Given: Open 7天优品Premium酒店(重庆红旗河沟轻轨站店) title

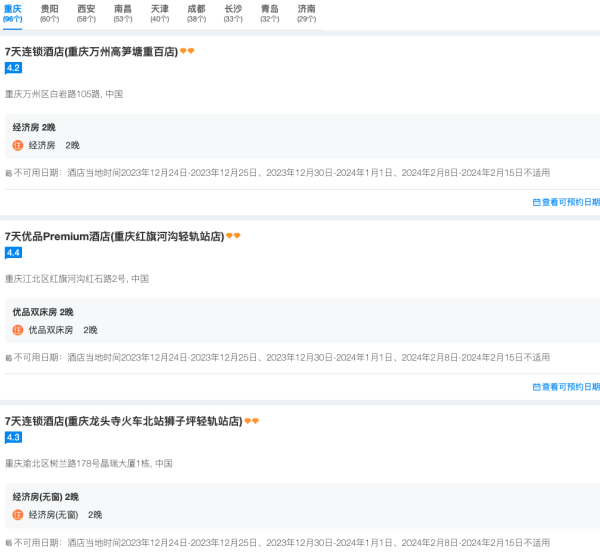Looking at the screenshot, I should pos(114,236).
